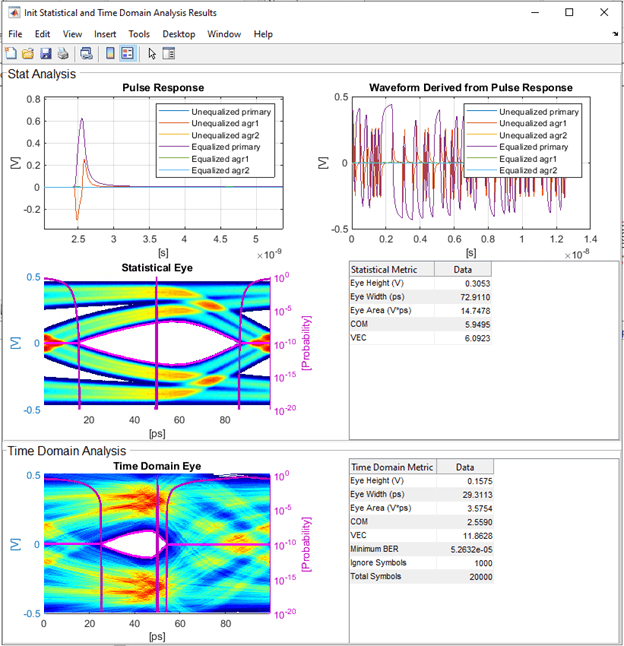Screen dimensions: 624x646
Task: Expand the Insert menu
Action: [x=105, y=34]
